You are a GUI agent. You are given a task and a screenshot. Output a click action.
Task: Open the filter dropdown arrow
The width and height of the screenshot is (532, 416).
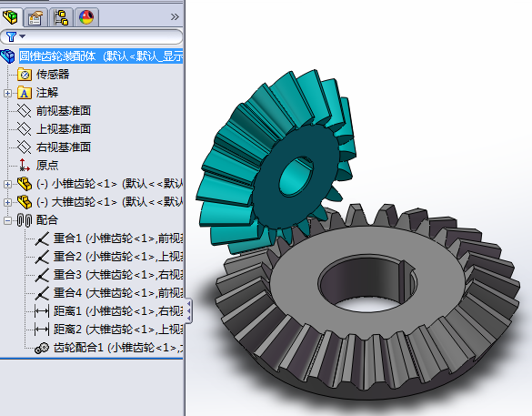[23, 36]
